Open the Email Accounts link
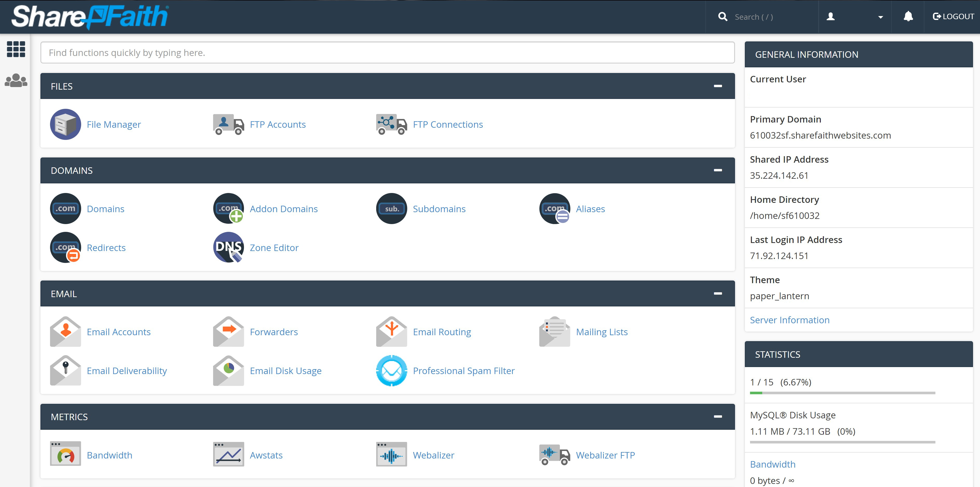The width and height of the screenshot is (980, 487). (x=119, y=332)
